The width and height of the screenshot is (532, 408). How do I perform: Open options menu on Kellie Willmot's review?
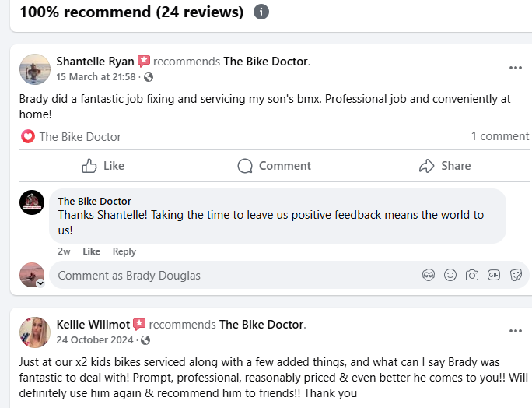(516, 331)
